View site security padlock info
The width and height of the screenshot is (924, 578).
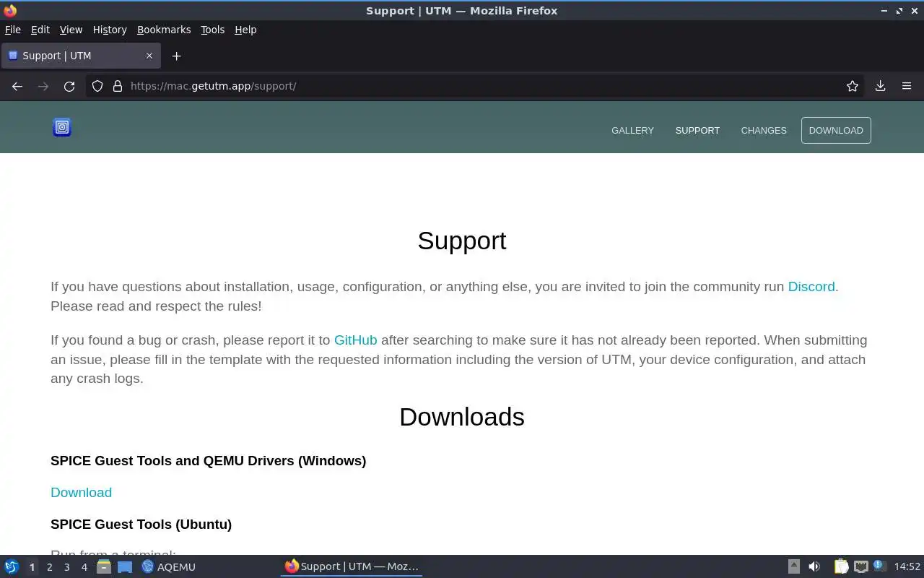[x=118, y=86]
